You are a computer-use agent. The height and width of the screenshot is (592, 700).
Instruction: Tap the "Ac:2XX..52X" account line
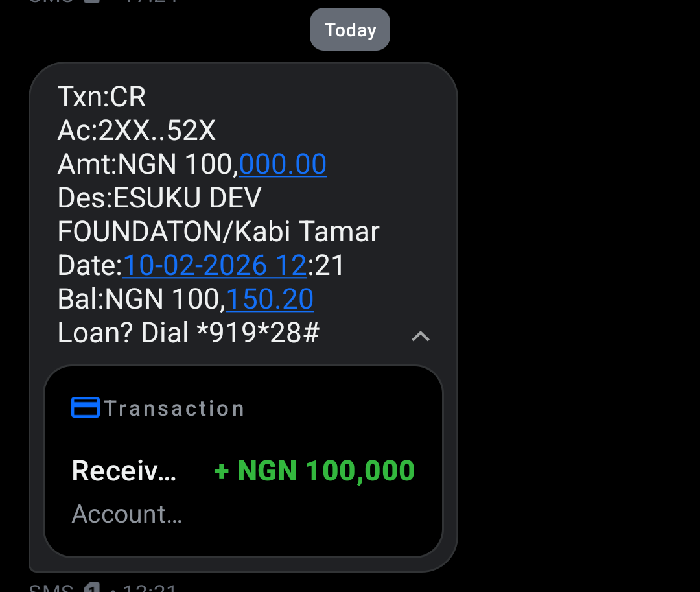point(136,131)
